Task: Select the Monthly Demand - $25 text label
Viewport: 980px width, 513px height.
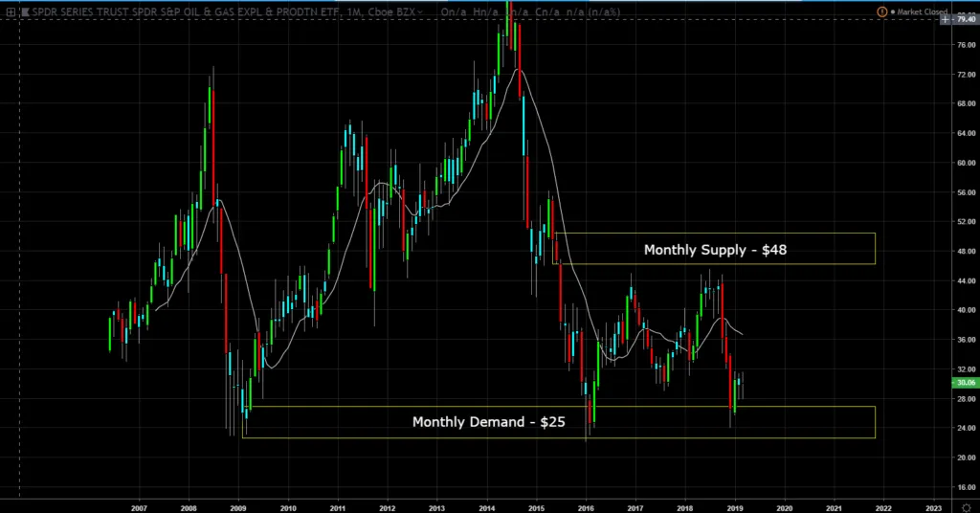Action: tap(488, 422)
